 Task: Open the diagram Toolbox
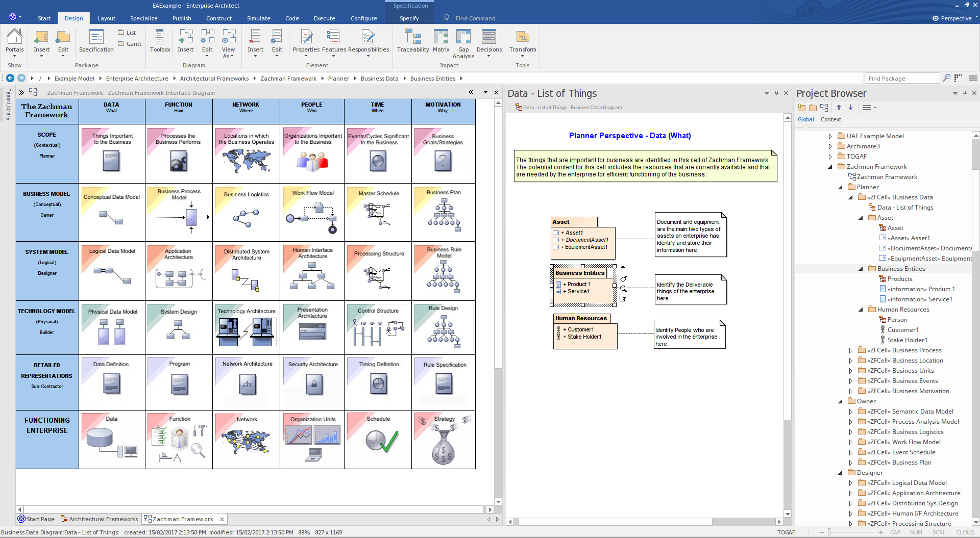[160, 41]
